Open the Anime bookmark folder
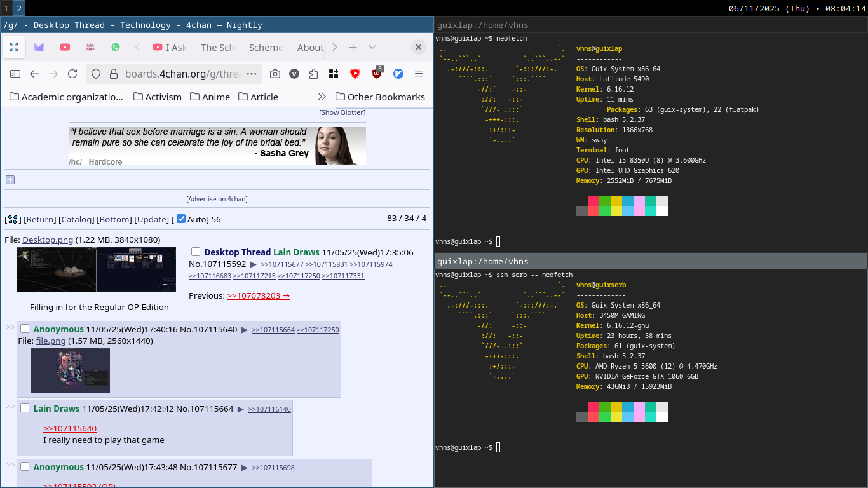868x488 pixels. (210, 97)
